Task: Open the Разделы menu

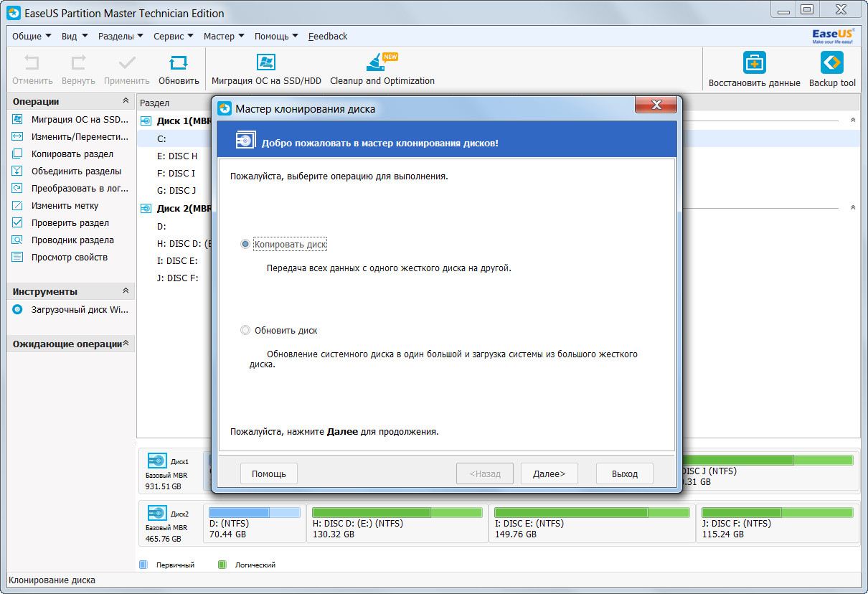Action: [x=121, y=36]
